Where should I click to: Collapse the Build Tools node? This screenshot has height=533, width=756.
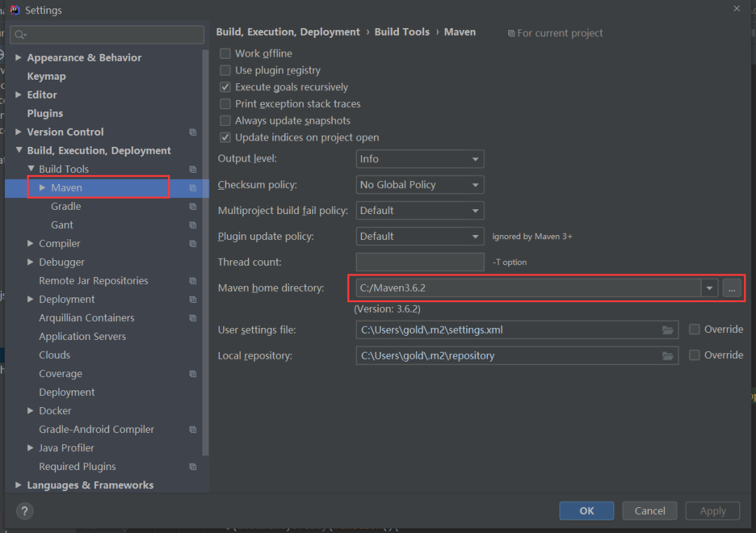(31, 169)
